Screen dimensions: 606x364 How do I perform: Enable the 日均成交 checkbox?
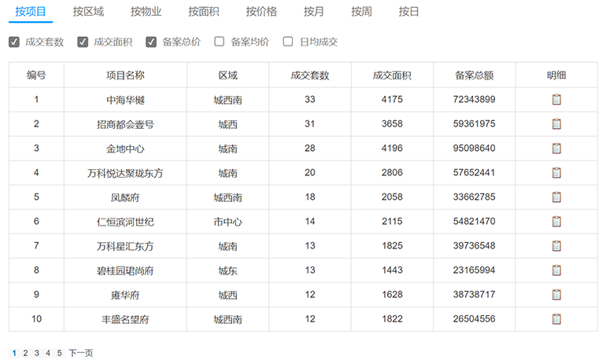click(288, 42)
